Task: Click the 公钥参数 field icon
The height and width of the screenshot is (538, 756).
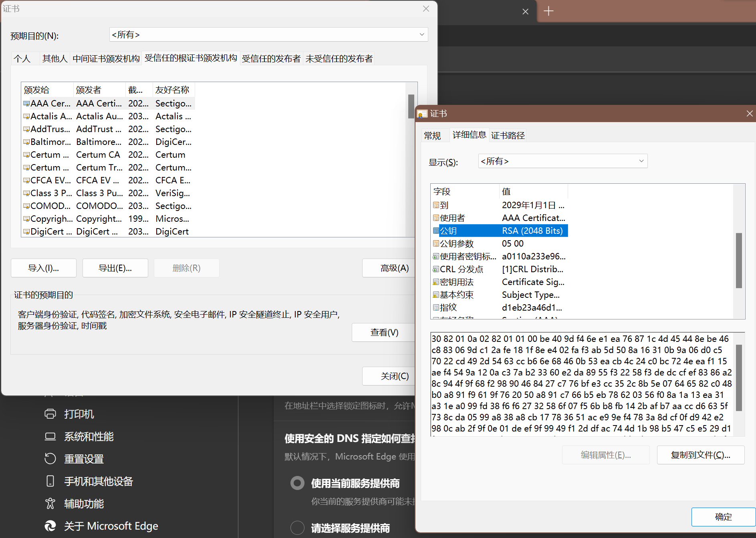Action: 436,243
